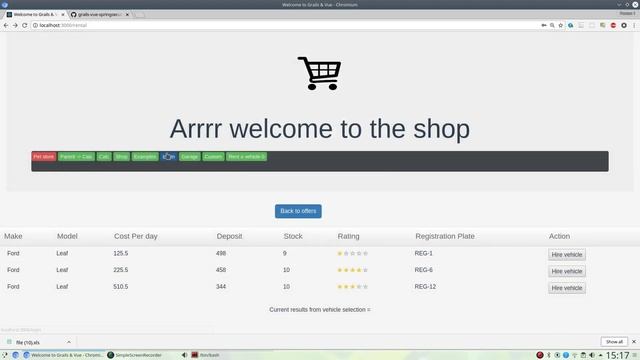Click the Registration Plate column header
This screenshot has height=360, width=640.
click(x=445, y=236)
